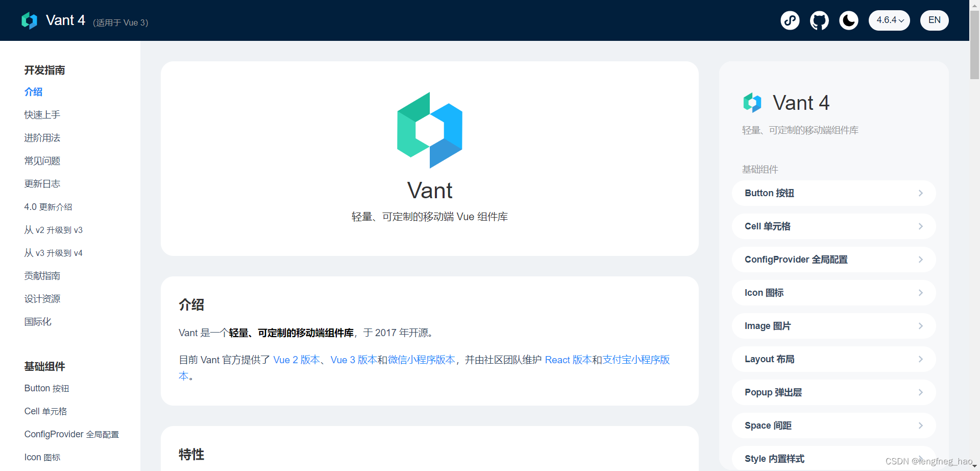Click the Vant logo in the top-left header
980x471 pixels.
[29, 20]
